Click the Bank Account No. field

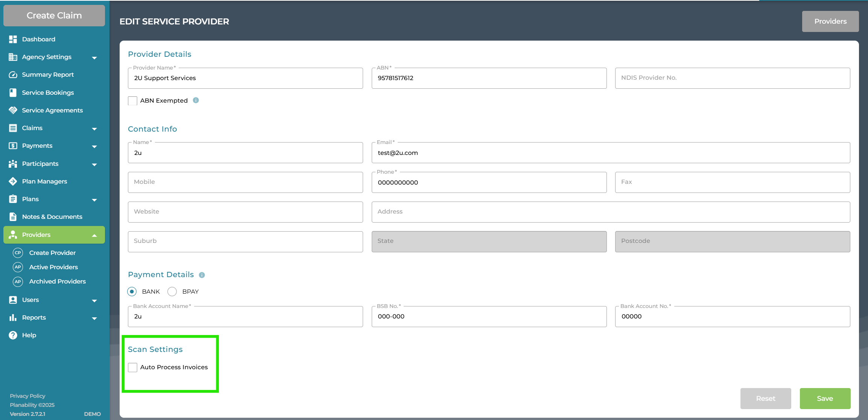(x=733, y=317)
